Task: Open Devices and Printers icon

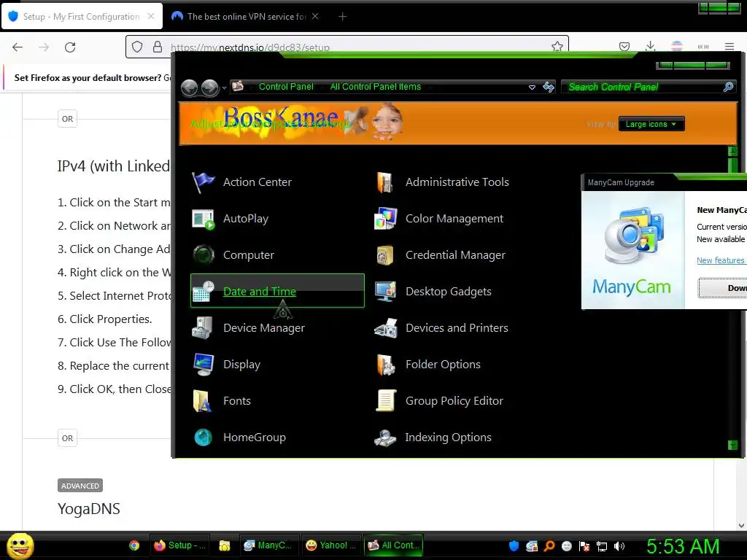Action: click(385, 327)
